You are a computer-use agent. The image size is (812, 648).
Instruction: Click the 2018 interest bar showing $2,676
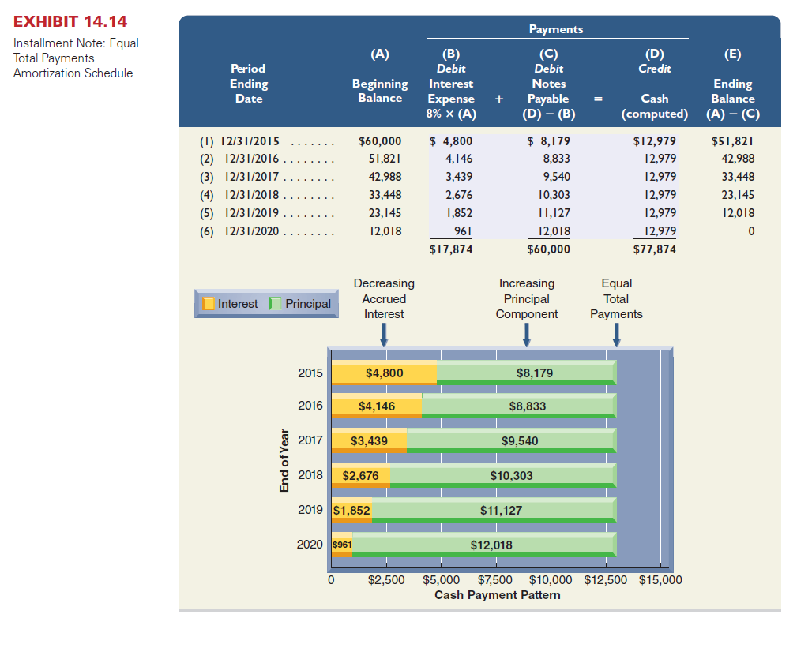(x=361, y=476)
